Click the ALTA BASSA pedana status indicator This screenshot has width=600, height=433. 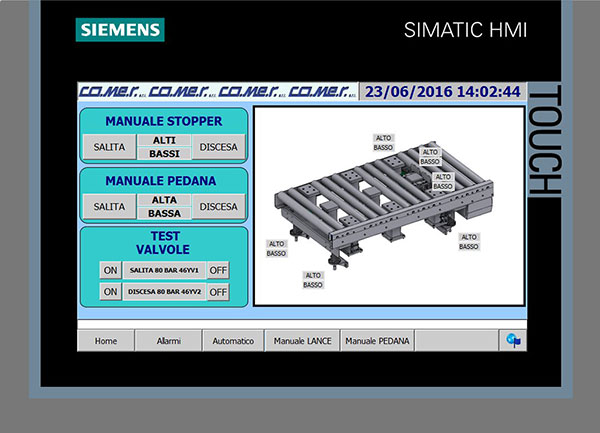(x=164, y=206)
